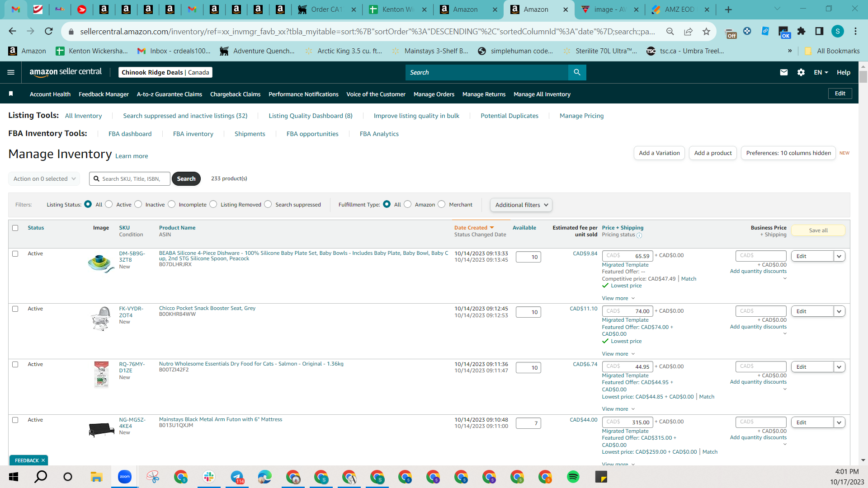Select the Nutro Wholesome Essentials row checkbox
868x488 pixels.
click(x=15, y=364)
